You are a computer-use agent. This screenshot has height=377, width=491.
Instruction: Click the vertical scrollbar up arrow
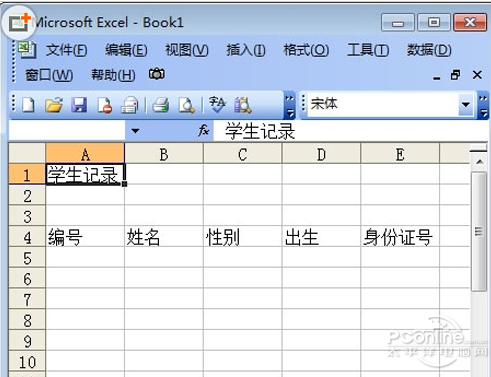(479, 162)
